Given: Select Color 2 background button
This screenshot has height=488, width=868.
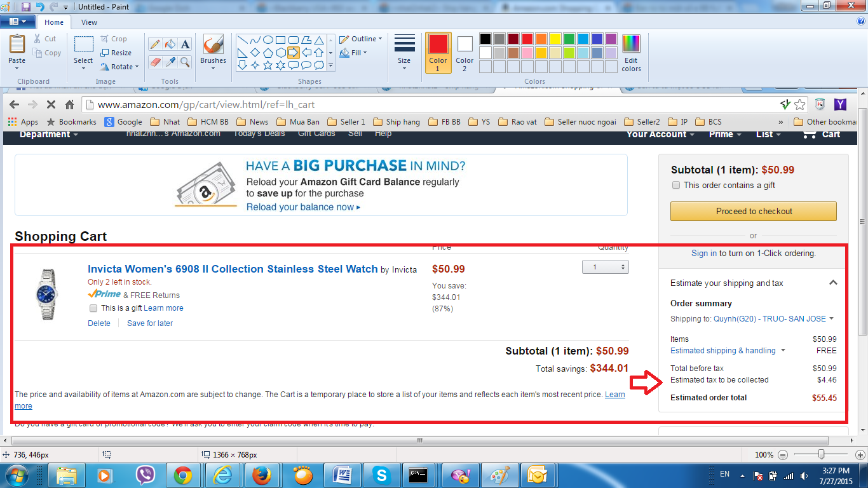Looking at the screenshot, I should (465, 53).
